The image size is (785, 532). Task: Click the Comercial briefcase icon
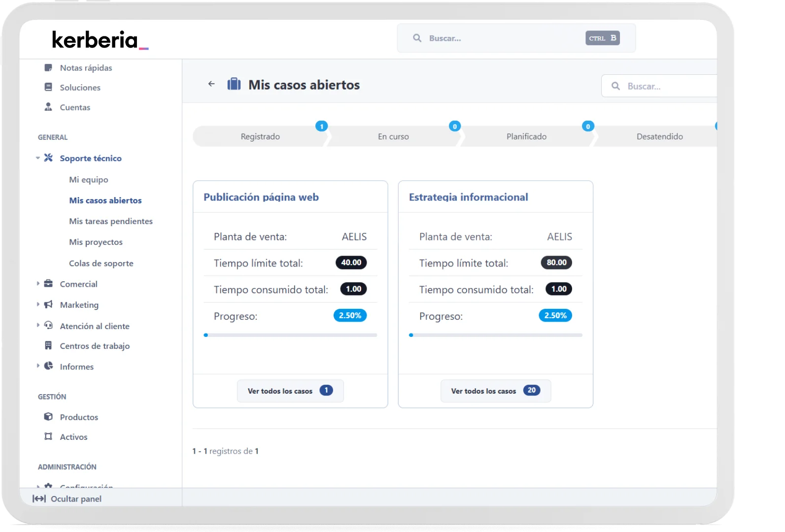(48, 283)
